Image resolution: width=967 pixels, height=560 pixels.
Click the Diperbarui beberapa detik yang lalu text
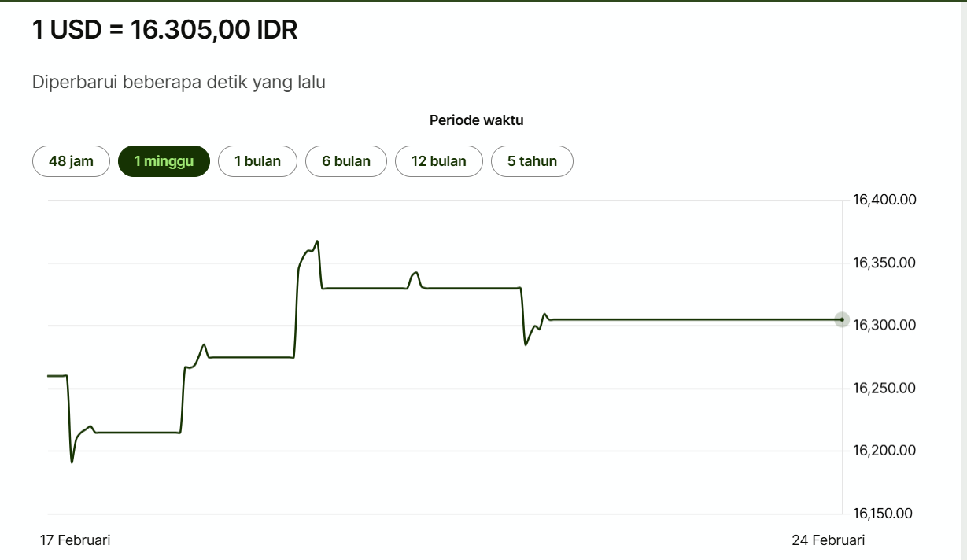pos(179,82)
